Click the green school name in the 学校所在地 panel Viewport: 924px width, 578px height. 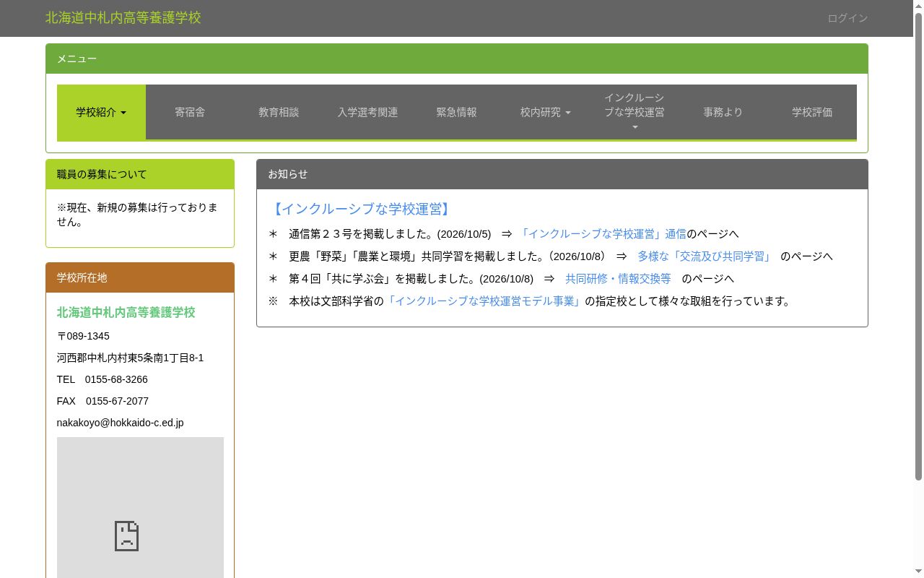tap(126, 312)
